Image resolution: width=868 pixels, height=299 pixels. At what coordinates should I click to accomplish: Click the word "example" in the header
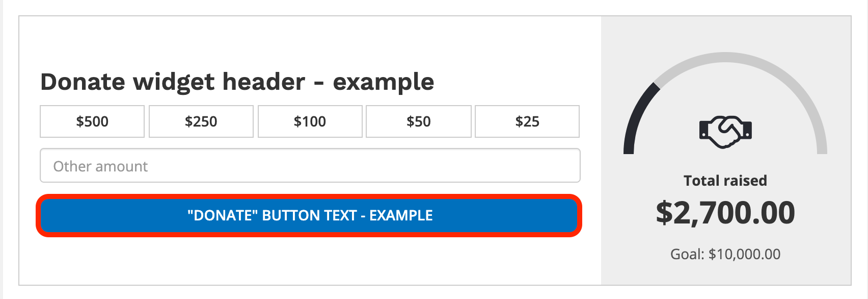pos(383,82)
